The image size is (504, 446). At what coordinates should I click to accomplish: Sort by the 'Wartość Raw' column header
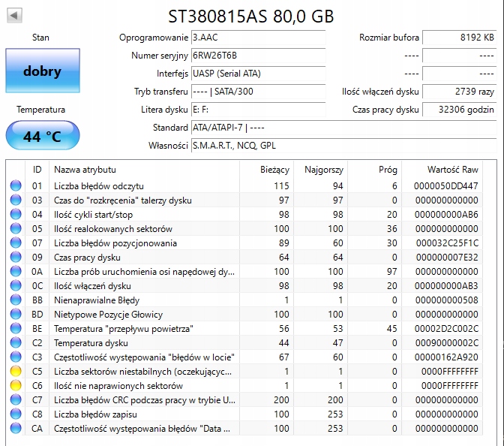click(x=452, y=170)
